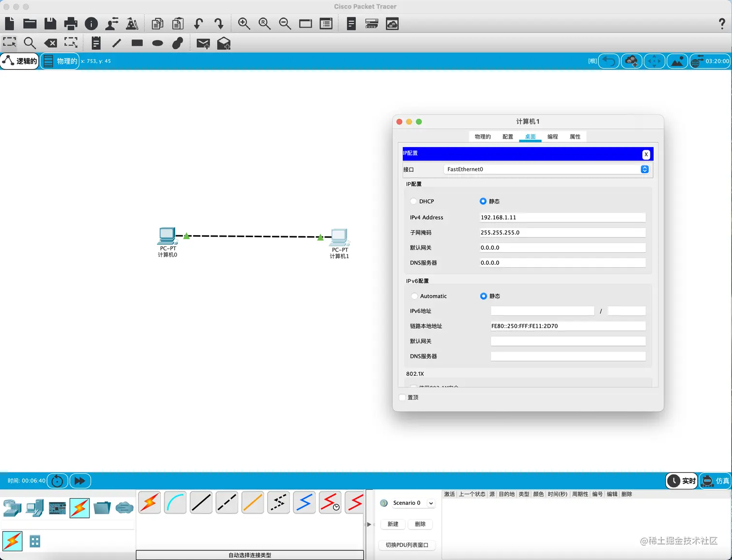
Task: Switch to 物理的 physical view
Action: [x=60, y=61]
